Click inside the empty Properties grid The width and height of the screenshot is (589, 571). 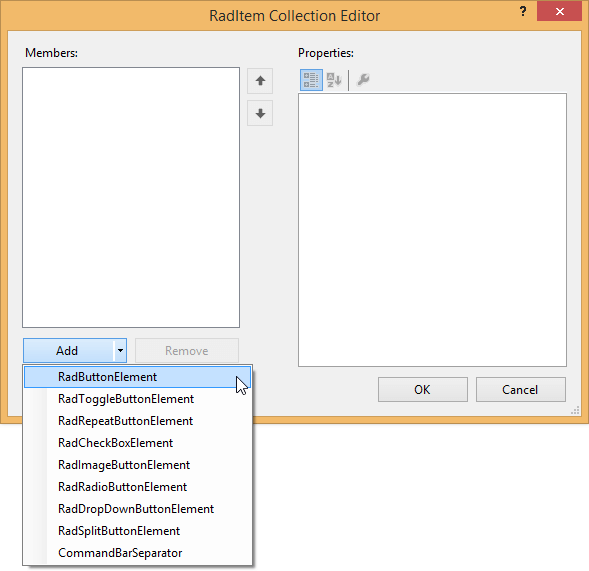[432, 230]
